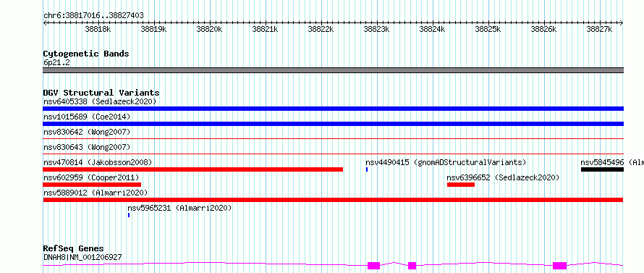Click the 38819k ruler tick label
The image size is (644, 273).
coord(153,29)
